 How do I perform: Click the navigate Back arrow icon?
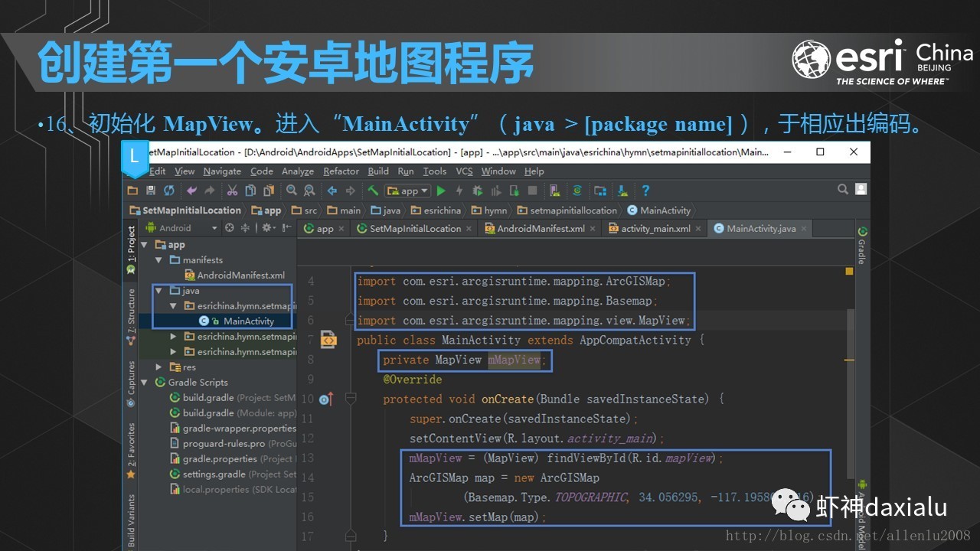coord(332,191)
